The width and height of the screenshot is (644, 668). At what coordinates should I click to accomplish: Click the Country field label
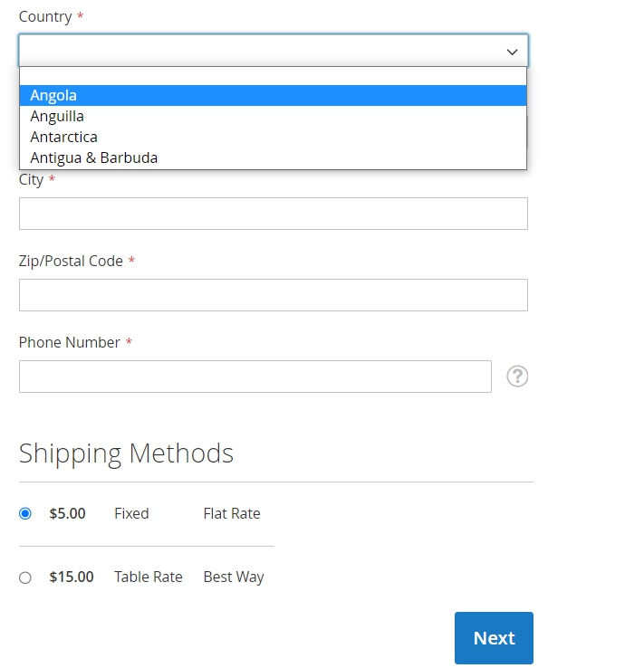45,16
